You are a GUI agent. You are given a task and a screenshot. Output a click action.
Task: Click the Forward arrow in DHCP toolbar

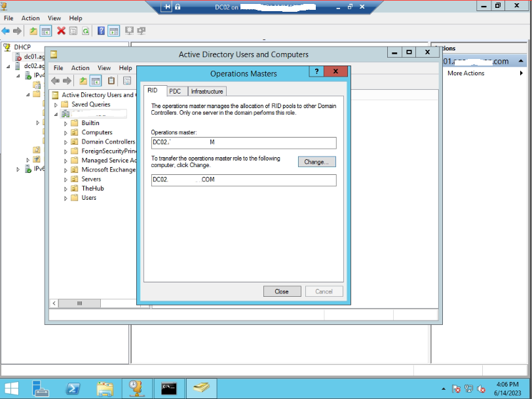pos(17,31)
